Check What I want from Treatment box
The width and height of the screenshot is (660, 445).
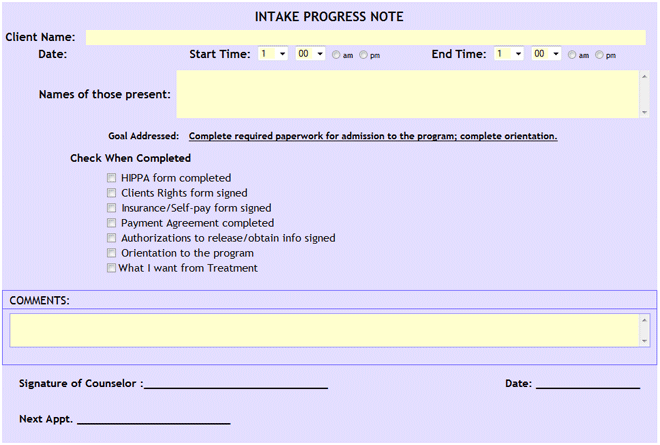coord(111,268)
